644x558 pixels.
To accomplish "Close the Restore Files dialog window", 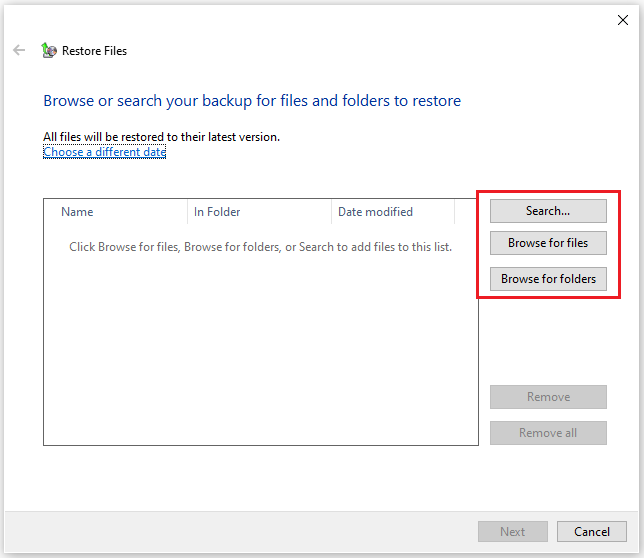I will [x=622, y=20].
